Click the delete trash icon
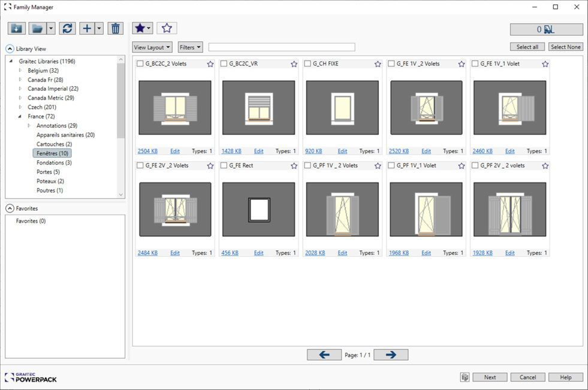This screenshot has height=390, width=588. (115, 28)
